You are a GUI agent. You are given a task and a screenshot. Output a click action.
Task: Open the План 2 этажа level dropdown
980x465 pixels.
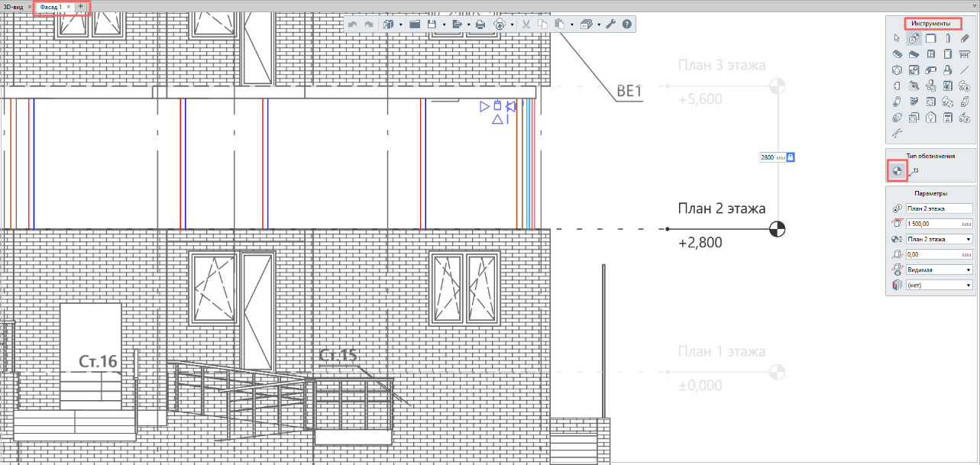(939, 239)
